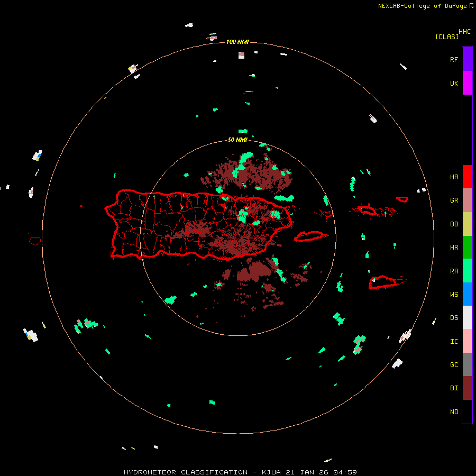Screen dimensions: 476x476
Task: Click the NEXLAB-College of DuPage credit text
Action: click(x=422, y=6)
